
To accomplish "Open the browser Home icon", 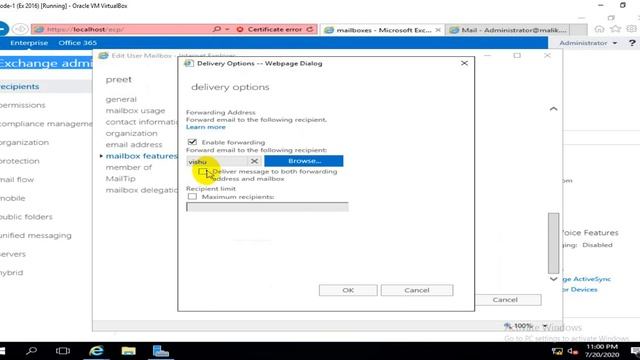I will tap(599, 29).
